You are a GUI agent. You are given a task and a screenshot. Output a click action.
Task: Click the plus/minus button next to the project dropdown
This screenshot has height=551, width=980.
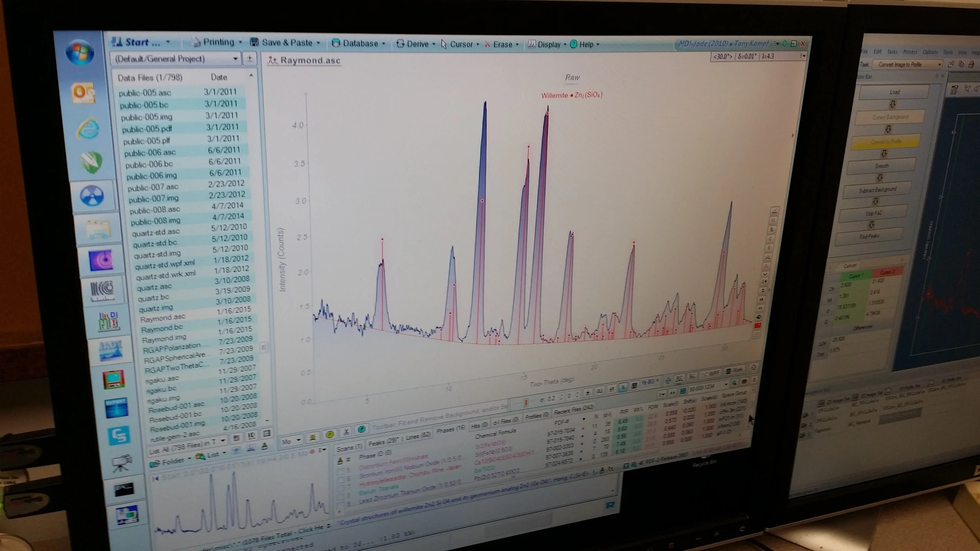(x=250, y=59)
